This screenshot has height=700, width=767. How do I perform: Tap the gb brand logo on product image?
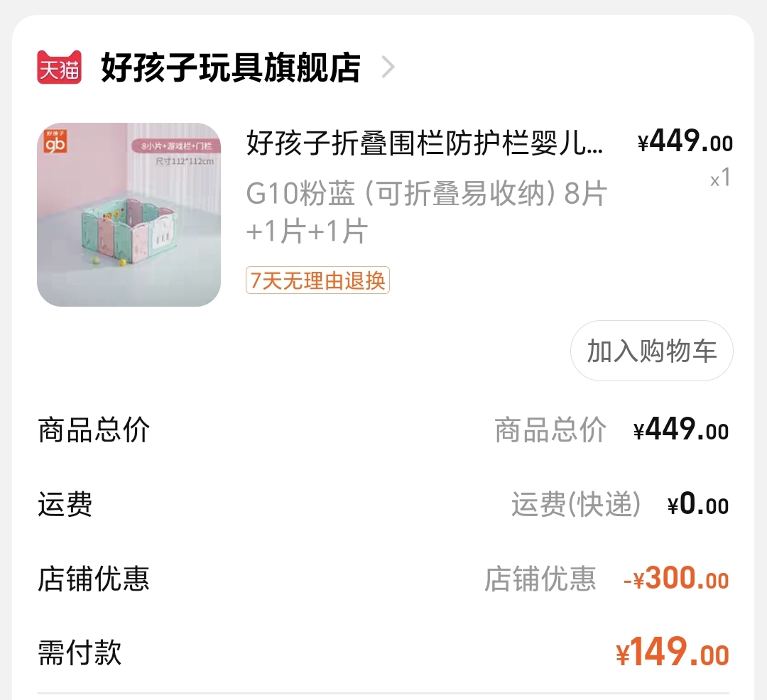tap(55, 142)
